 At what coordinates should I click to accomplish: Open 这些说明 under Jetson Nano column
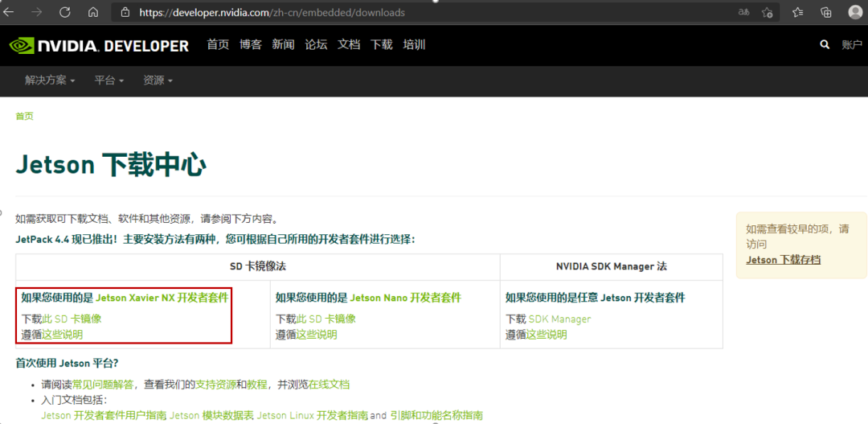[x=317, y=335]
